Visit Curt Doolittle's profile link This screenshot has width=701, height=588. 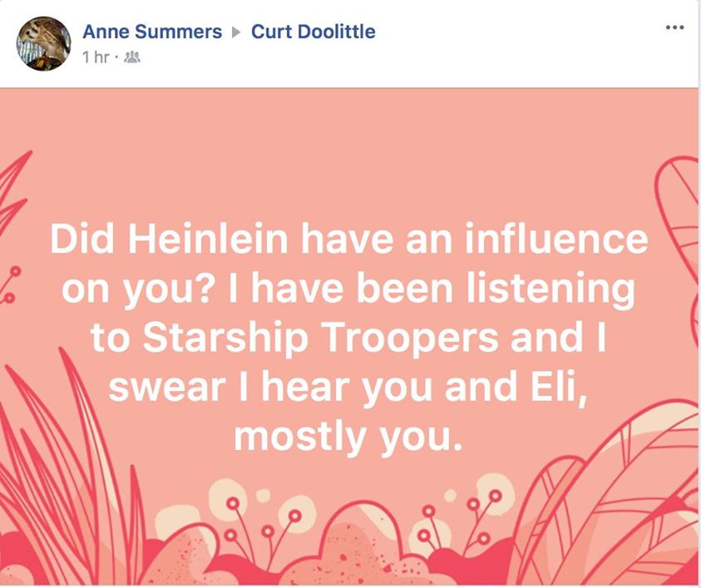point(313,32)
